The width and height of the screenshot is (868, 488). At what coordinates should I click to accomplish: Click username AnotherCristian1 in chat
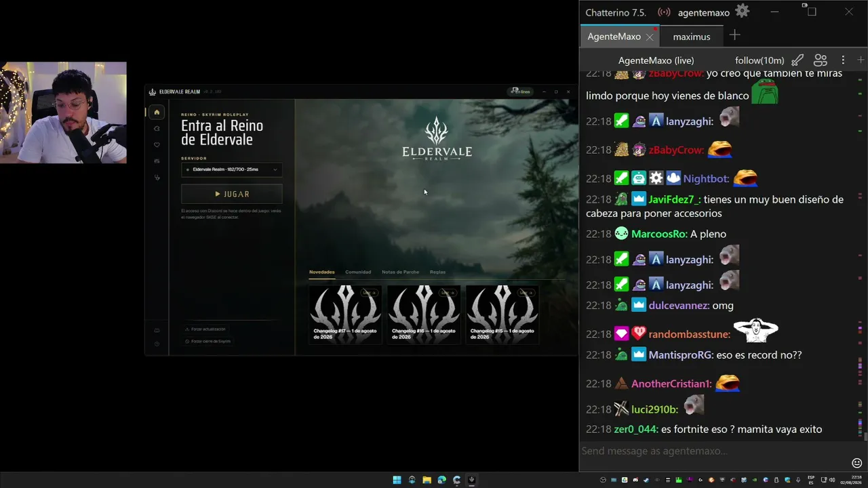(672, 384)
